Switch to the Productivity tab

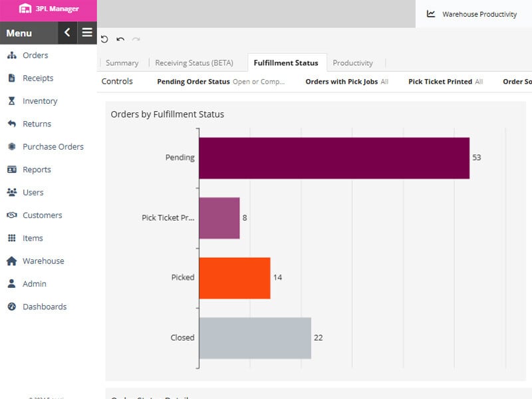pyautogui.click(x=353, y=63)
